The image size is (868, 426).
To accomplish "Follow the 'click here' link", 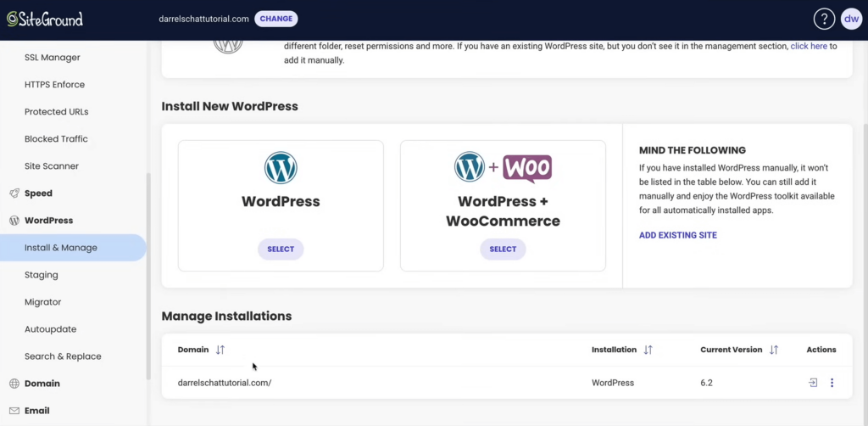I will click(x=809, y=46).
